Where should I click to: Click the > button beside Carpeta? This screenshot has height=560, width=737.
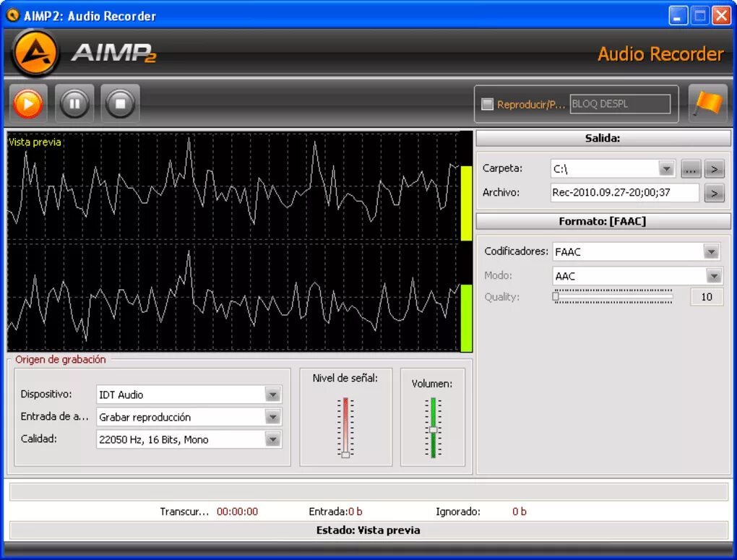pyautogui.click(x=714, y=169)
